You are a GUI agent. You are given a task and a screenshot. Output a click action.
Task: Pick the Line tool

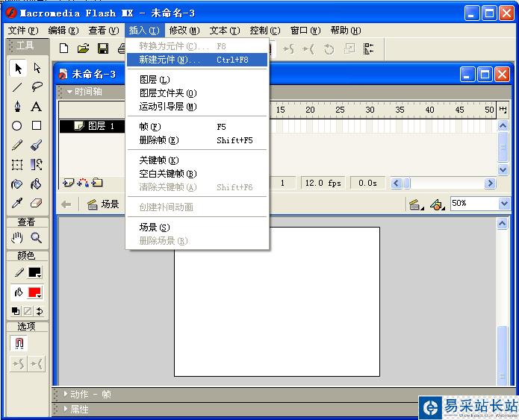[x=17, y=87]
